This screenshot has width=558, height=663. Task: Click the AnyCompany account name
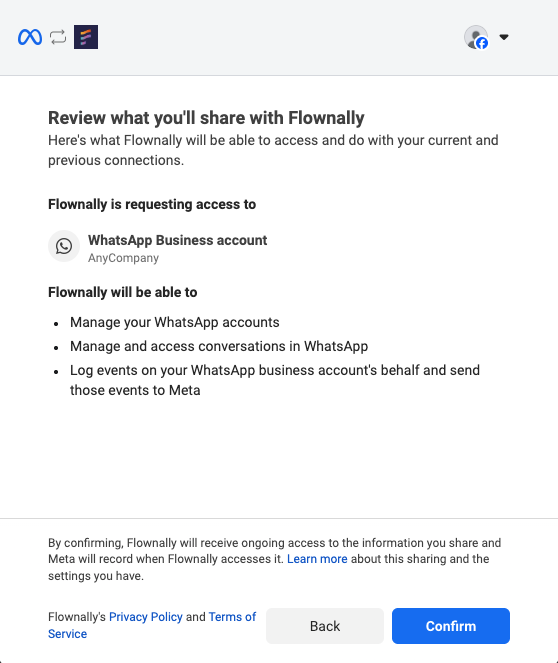[123, 258]
